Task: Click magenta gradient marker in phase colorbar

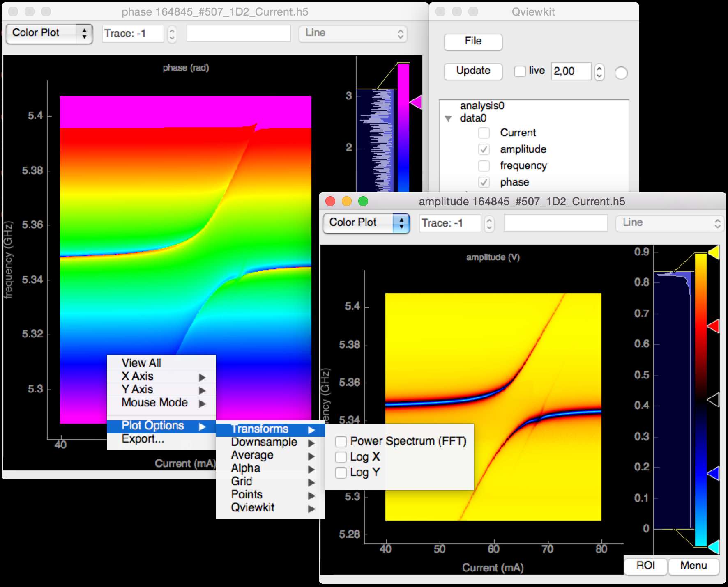Action: tap(416, 102)
